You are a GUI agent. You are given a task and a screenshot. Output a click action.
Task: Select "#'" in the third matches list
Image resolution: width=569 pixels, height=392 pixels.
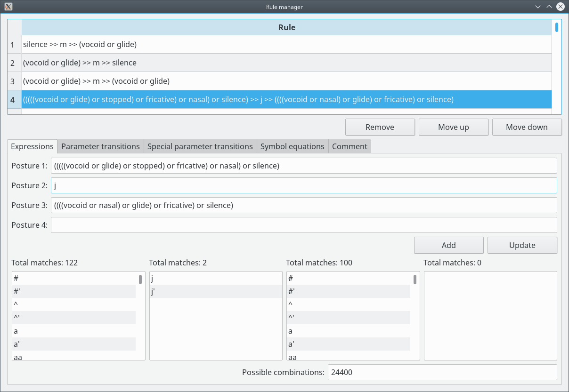[349, 291]
